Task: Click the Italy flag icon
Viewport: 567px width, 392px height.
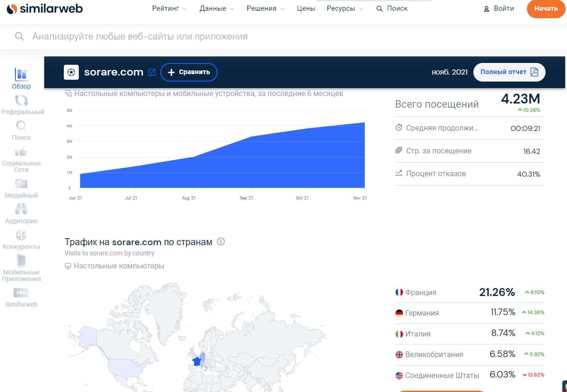Action: [399, 334]
